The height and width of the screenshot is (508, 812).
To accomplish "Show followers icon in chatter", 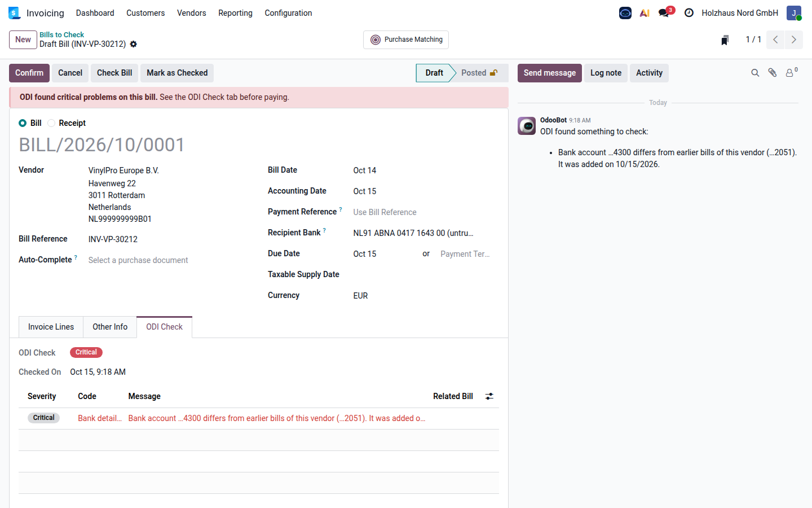I will click(x=791, y=72).
